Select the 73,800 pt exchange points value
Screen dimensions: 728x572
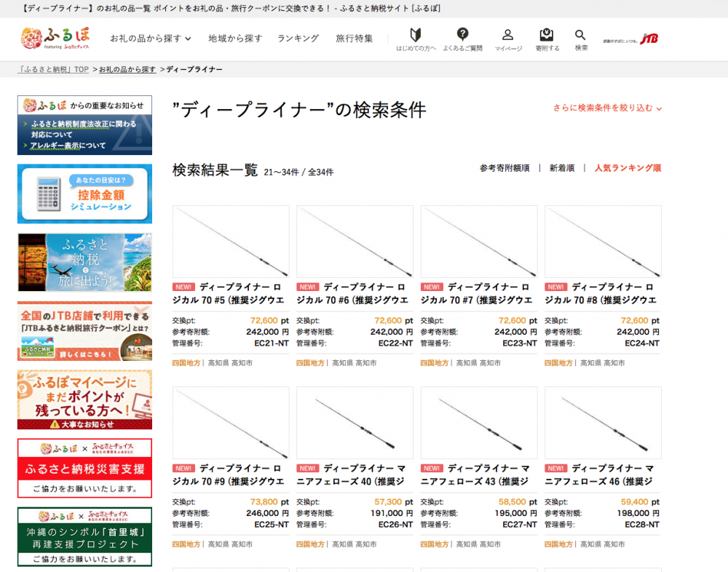click(269, 502)
